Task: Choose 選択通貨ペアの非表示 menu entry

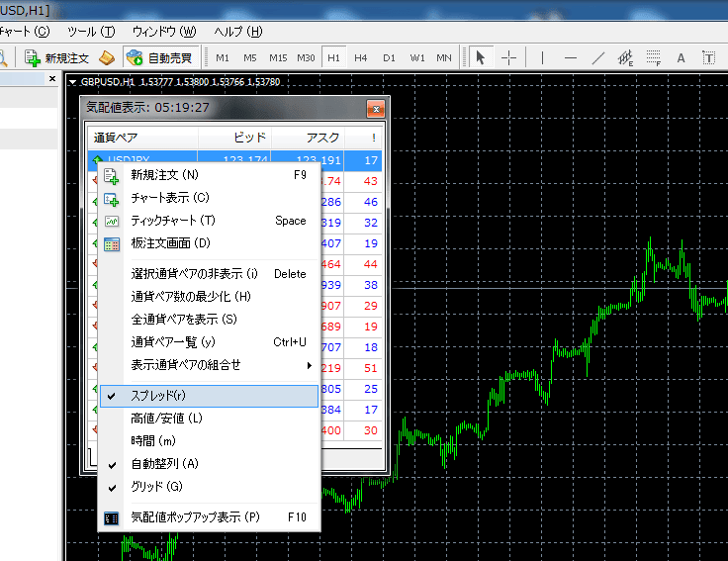Action: [x=210, y=274]
